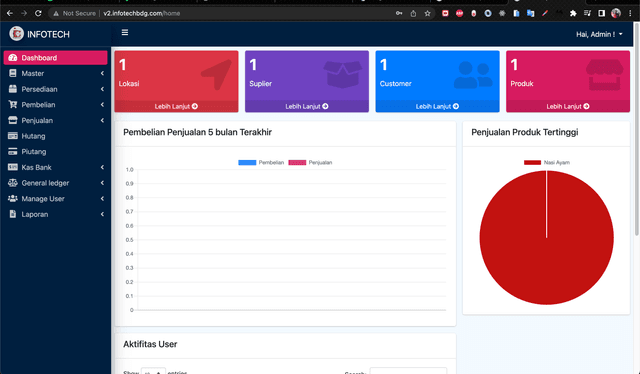640x374 pixels.
Task: Bookmark this page with the star icon
Action: [427, 13]
